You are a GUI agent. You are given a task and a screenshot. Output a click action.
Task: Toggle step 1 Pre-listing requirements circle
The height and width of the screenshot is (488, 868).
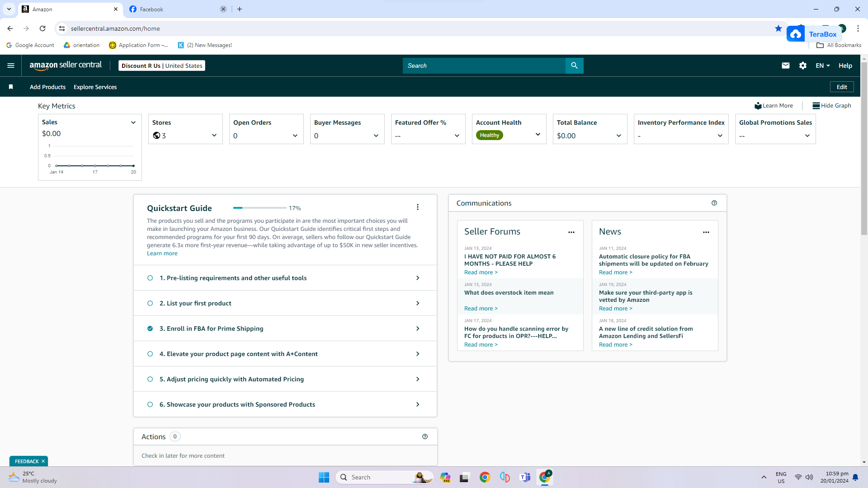point(150,278)
